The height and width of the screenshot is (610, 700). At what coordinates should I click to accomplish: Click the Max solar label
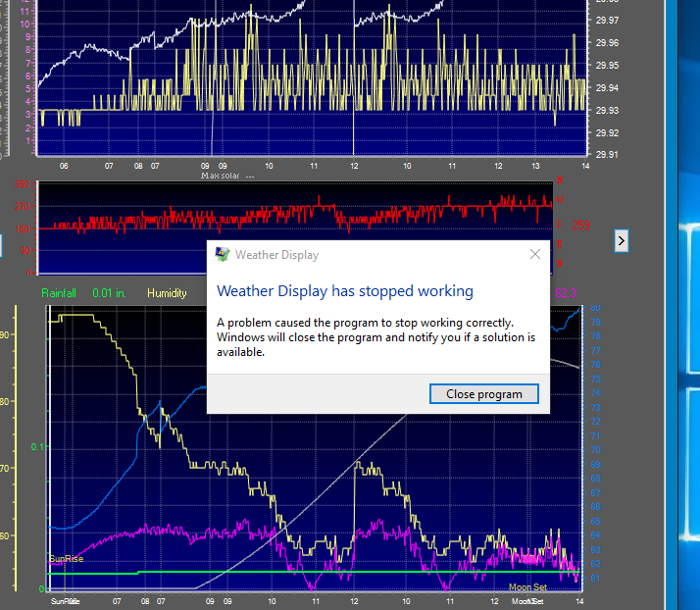[220, 176]
